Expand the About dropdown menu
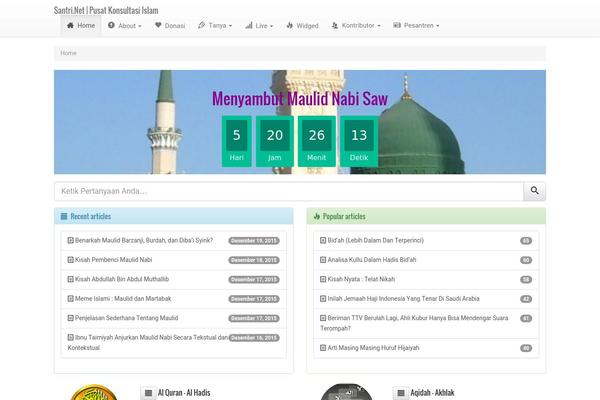This screenshot has height=400, width=600. [x=125, y=26]
